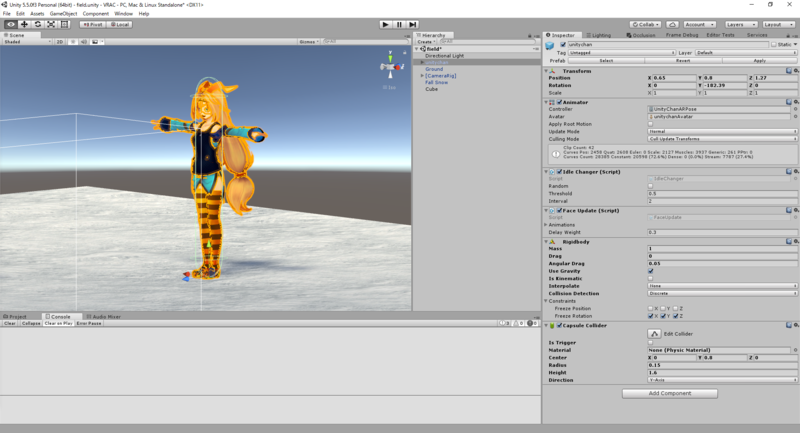Image resolution: width=800 pixels, height=433 pixels.
Task: Toggle the Use Gravity checkbox
Action: click(651, 271)
